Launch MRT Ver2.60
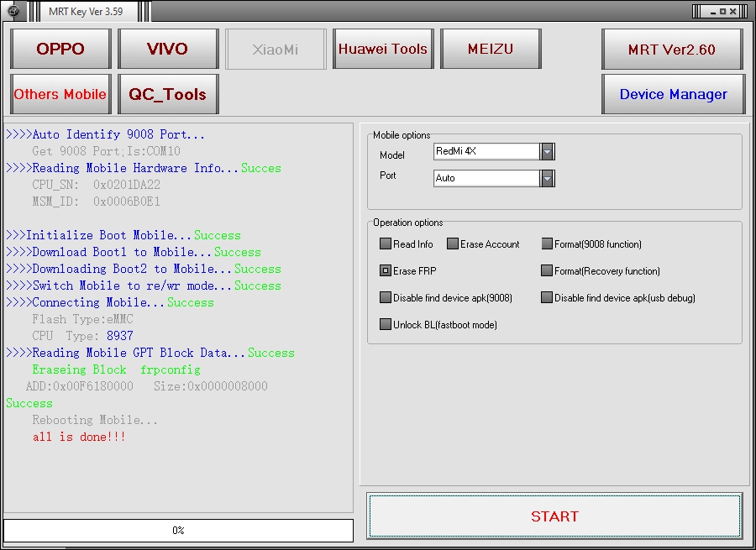 click(x=672, y=50)
